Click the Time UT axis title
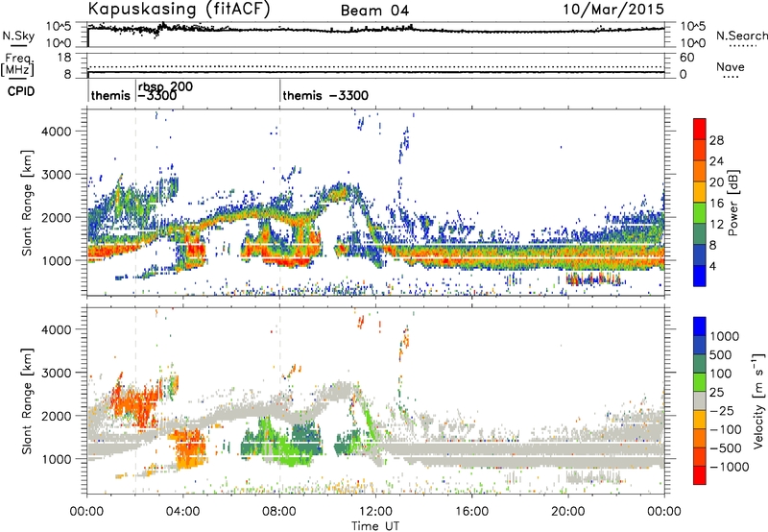This screenshot has height=532, width=768. click(x=375, y=525)
